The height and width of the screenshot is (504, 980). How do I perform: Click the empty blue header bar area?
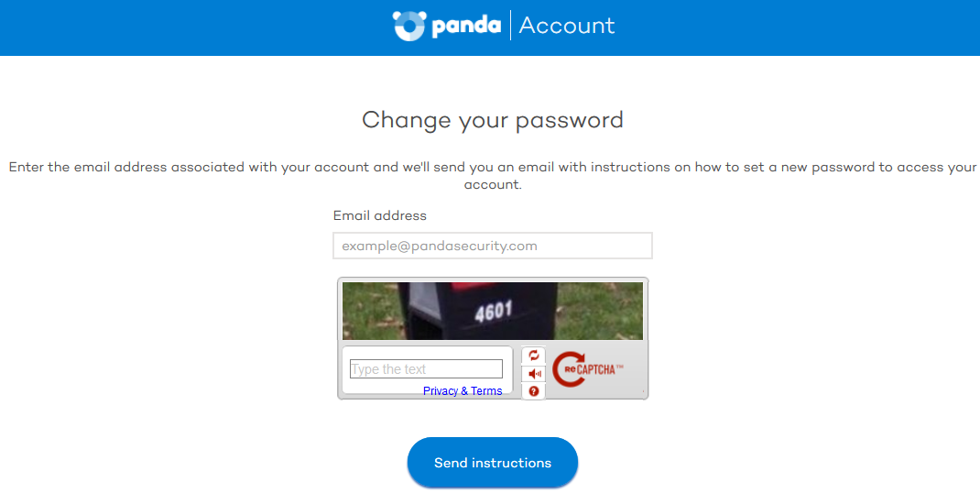coord(188,27)
